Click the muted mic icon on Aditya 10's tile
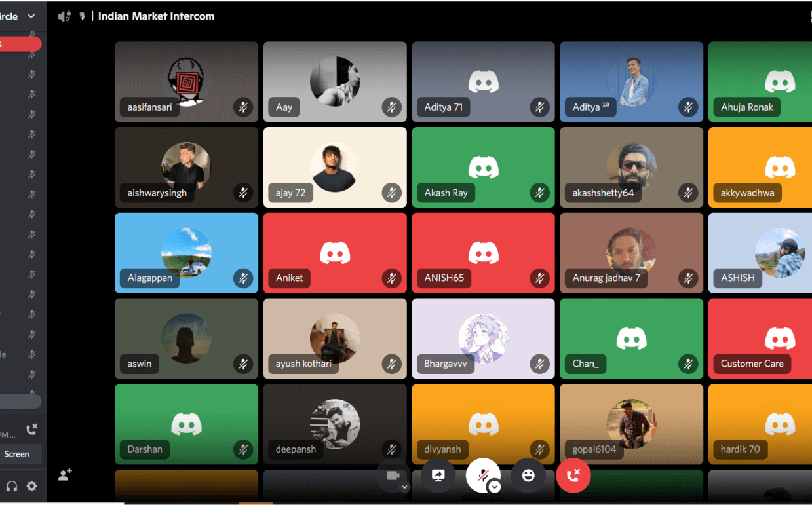This screenshot has height=505, width=812. 687,107
